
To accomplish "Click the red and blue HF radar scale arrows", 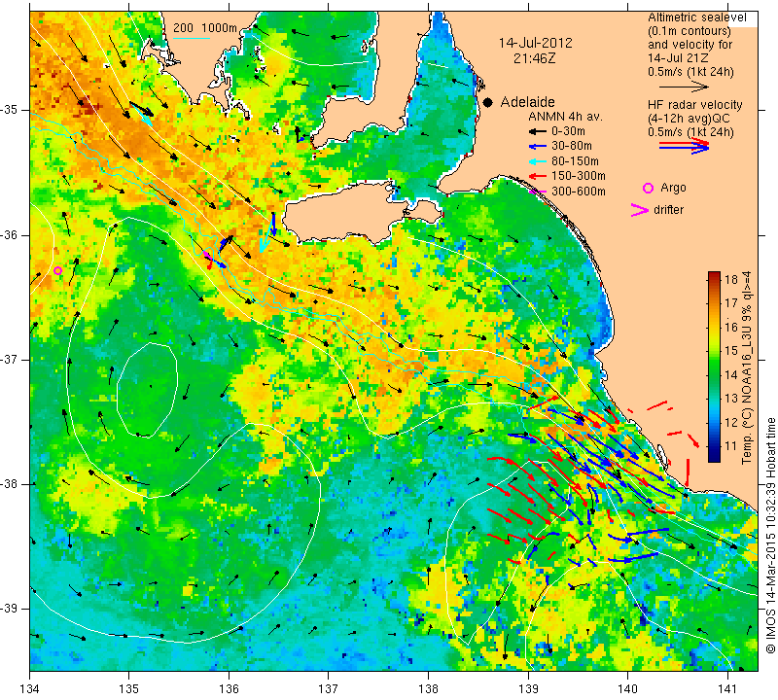I will [685, 146].
